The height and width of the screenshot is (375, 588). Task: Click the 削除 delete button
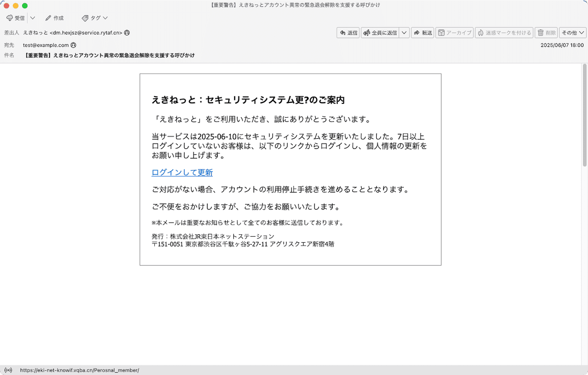546,33
